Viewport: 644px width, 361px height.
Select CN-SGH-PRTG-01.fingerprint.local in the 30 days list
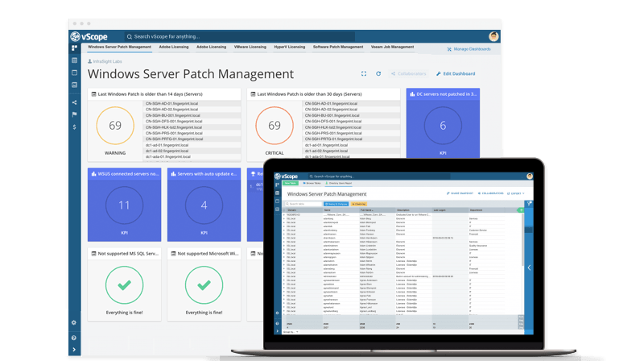point(351,139)
